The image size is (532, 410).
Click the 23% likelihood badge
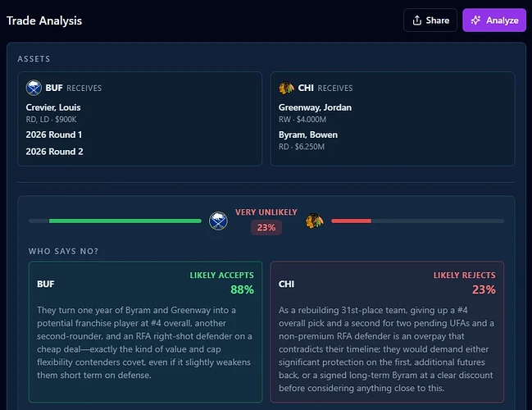pos(266,227)
